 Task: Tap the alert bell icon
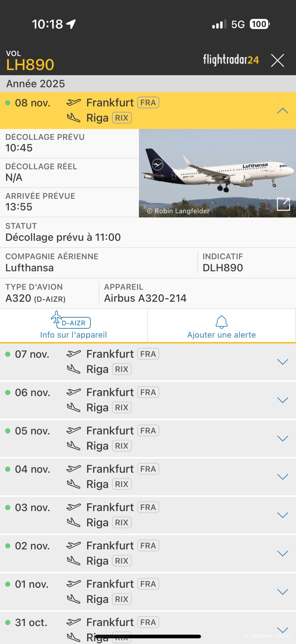click(x=222, y=322)
